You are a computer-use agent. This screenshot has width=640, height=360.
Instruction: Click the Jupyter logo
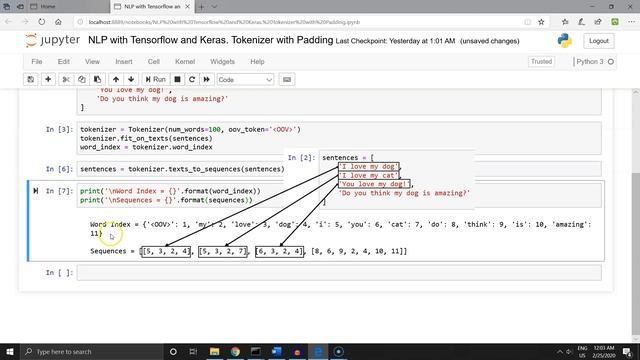click(x=52, y=40)
